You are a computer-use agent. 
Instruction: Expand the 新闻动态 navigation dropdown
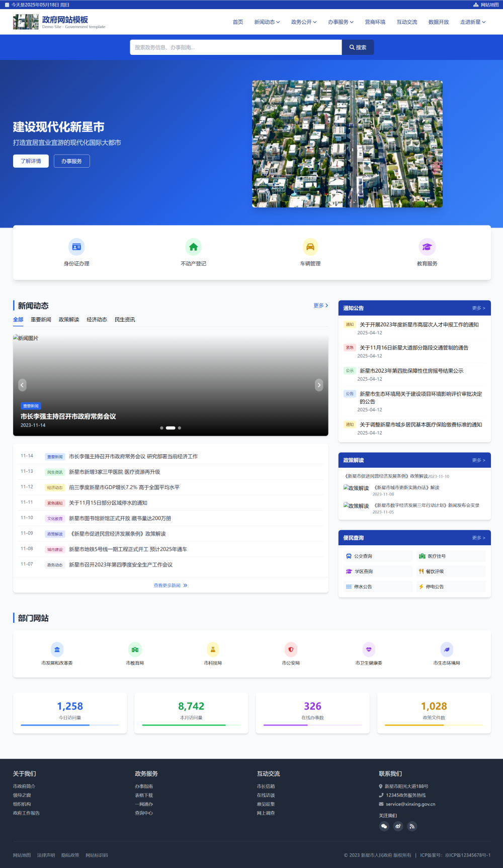point(267,22)
